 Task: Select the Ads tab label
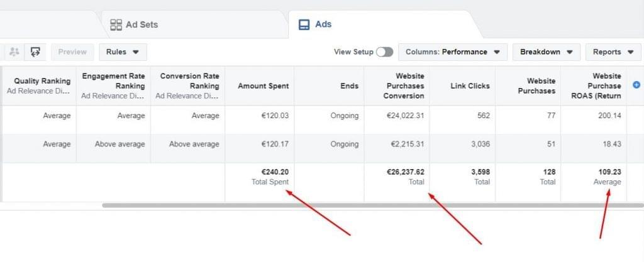(x=323, y=25)
